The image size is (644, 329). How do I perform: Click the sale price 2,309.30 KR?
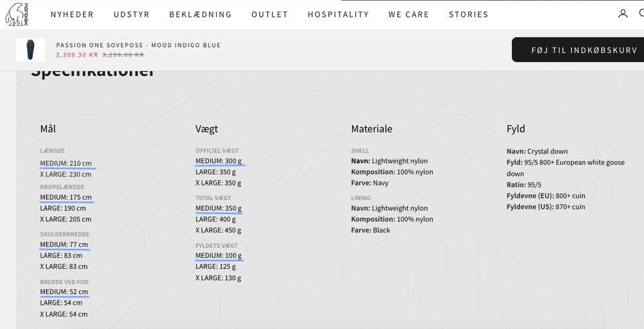click(x=77, y=54)
